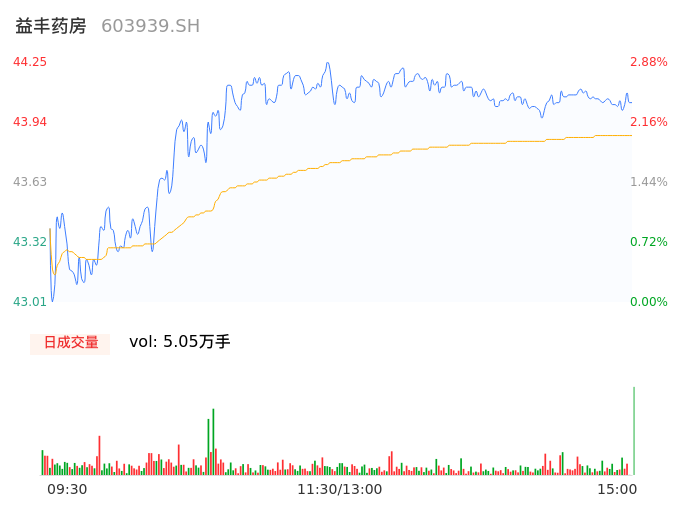Click the 44.25 top price label

click(30, 62)
